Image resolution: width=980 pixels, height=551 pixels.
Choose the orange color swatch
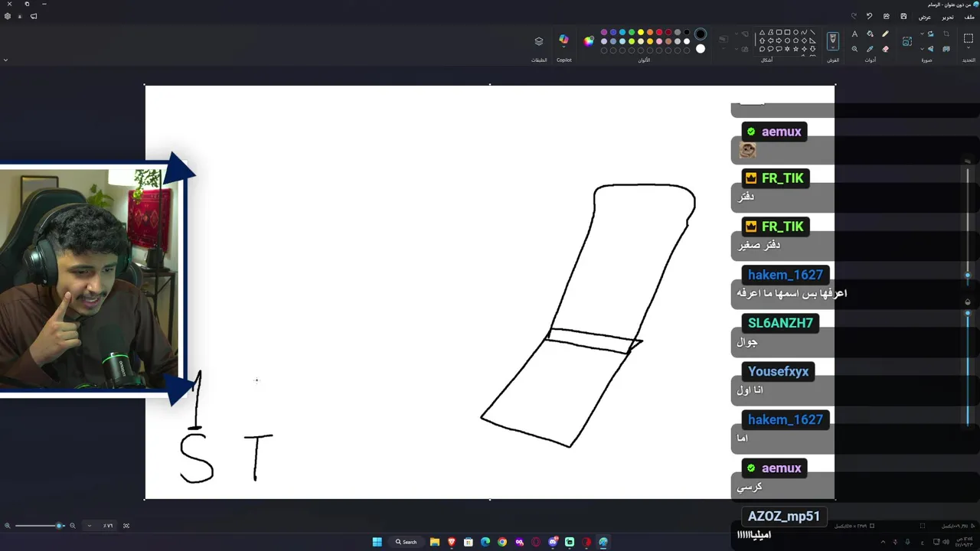click(x=650, y=32)
